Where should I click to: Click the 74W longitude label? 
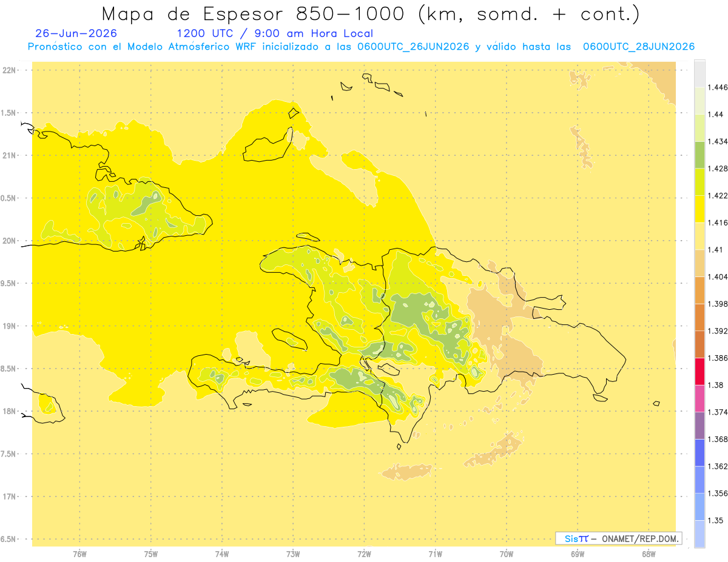coord(222,554)
